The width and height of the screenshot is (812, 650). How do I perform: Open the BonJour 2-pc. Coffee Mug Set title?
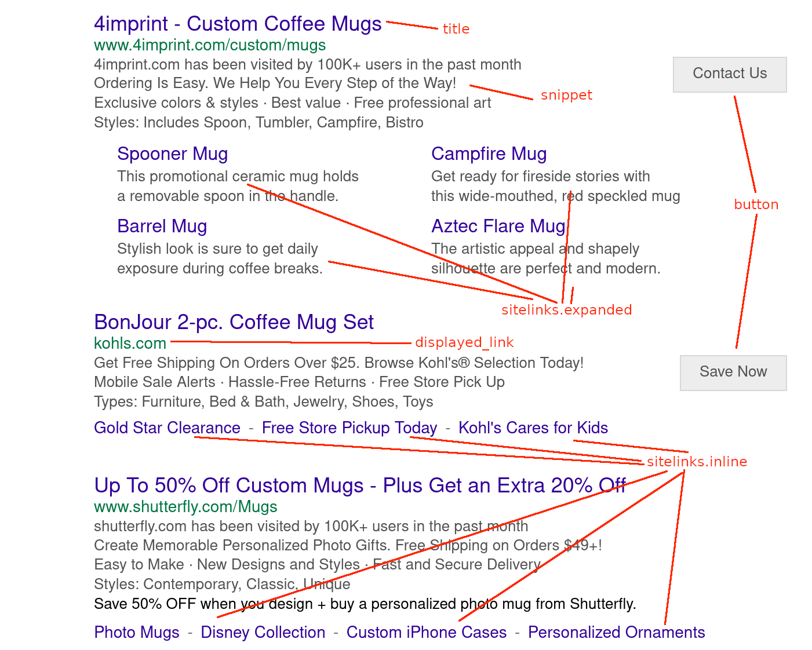pos(234,322)
